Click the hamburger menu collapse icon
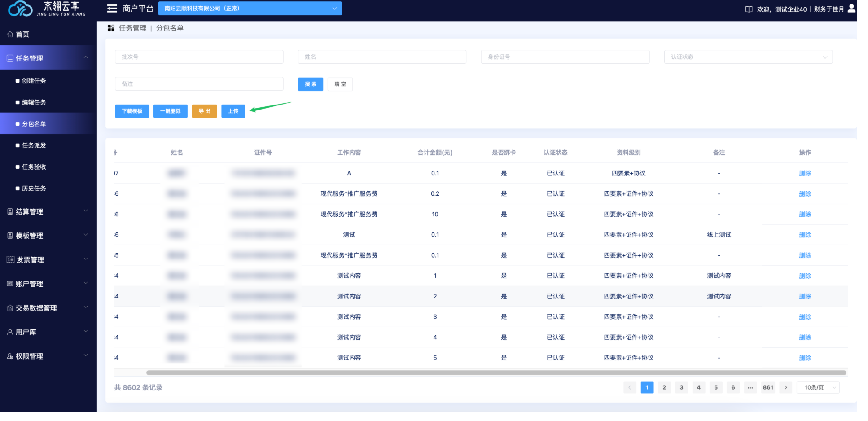868x421 pixels. [112, 9]
